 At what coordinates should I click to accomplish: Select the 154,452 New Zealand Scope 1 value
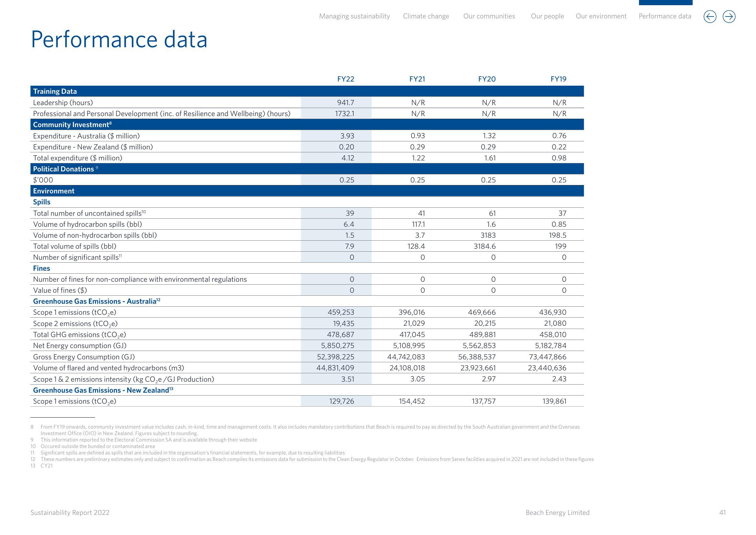412,401
